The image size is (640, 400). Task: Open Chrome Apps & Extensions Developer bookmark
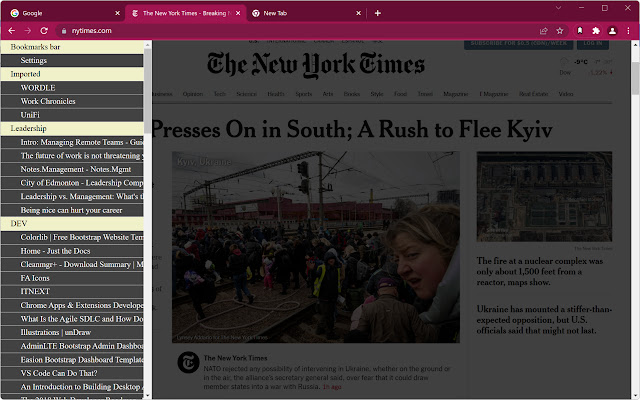pos(72,305)
